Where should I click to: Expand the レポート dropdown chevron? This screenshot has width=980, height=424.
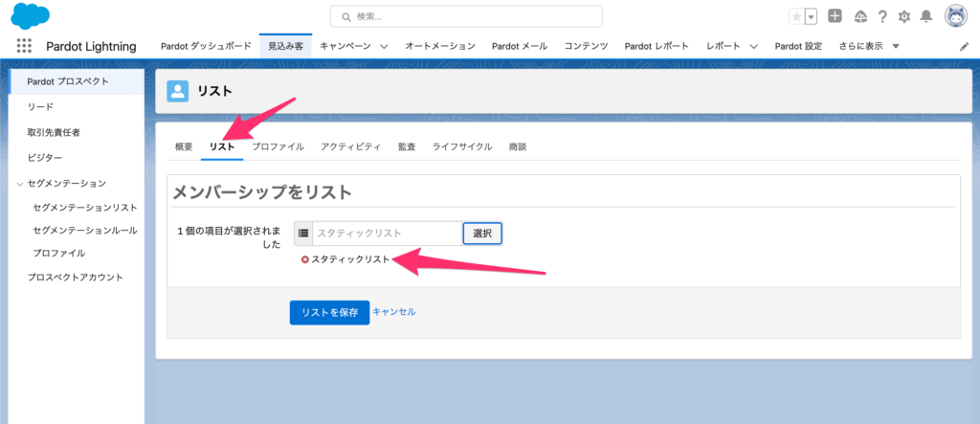point(754,46)
